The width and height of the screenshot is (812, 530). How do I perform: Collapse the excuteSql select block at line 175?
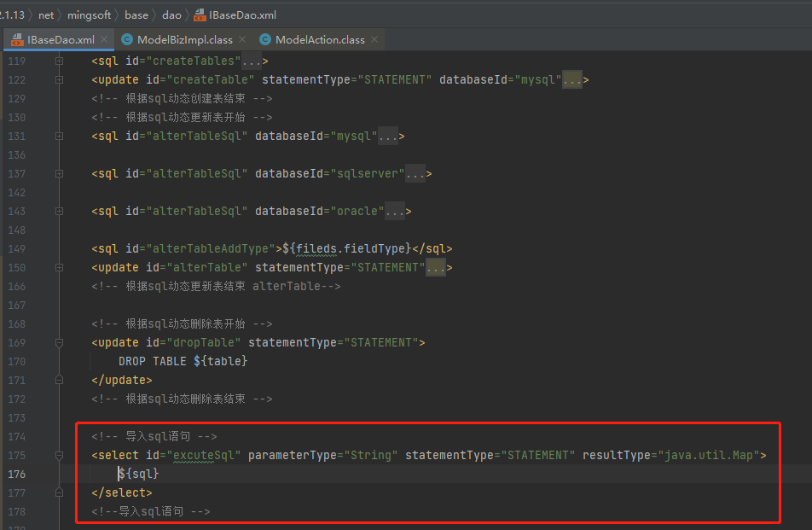[x=60, y=456]
